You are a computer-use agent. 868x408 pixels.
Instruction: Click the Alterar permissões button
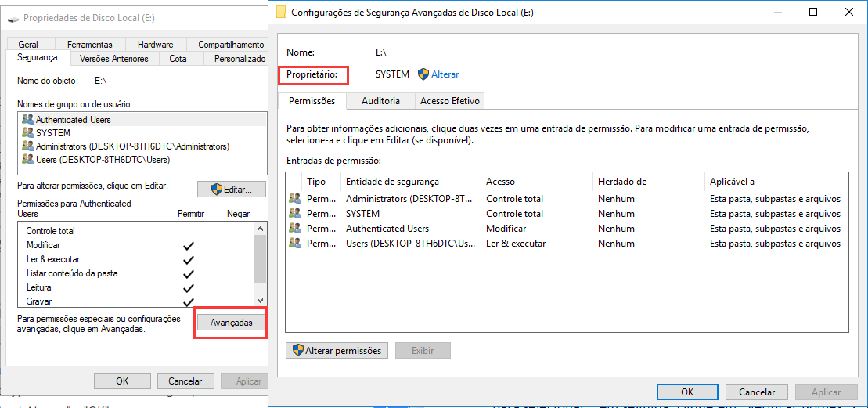[x=337, y=350]
